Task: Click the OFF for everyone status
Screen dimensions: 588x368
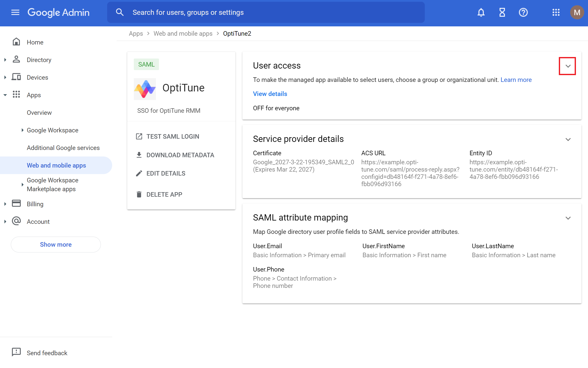Action: (276, 108)
